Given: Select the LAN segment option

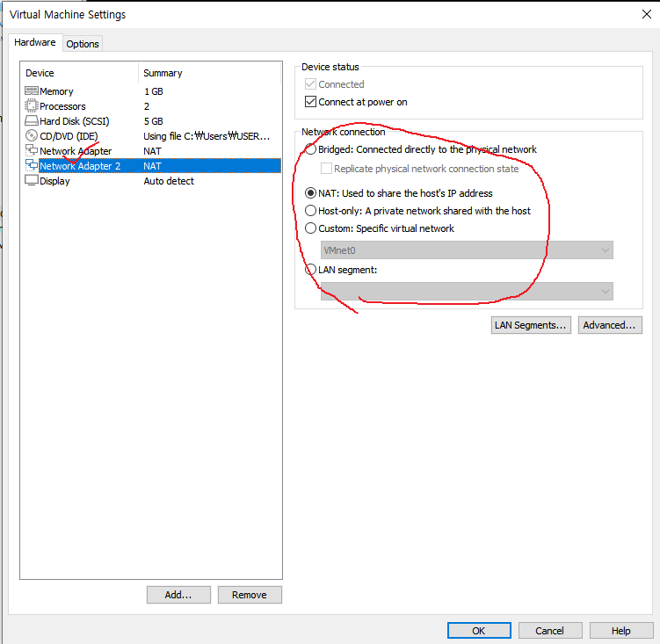Looking at the screenshot, I should 310,270.
